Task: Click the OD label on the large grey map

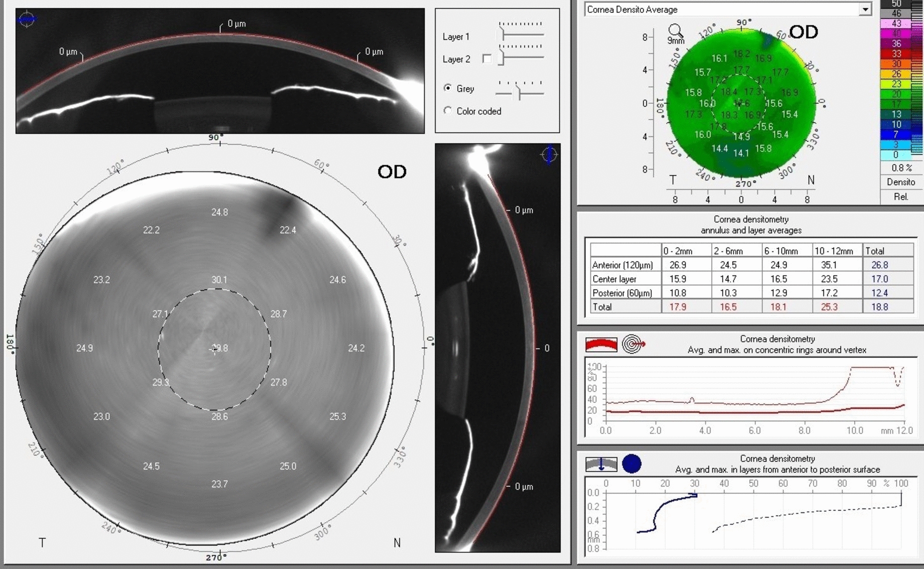Action: 392,172
